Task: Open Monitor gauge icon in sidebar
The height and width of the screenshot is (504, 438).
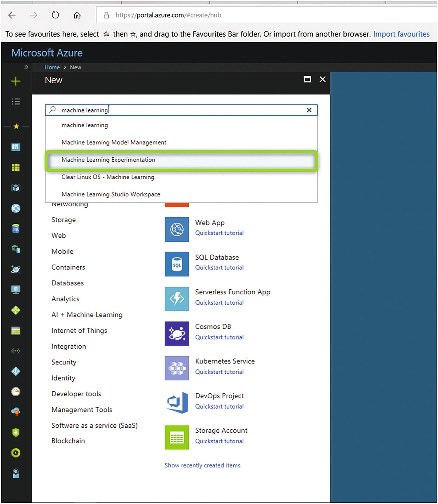Action: tap(16, 392)
